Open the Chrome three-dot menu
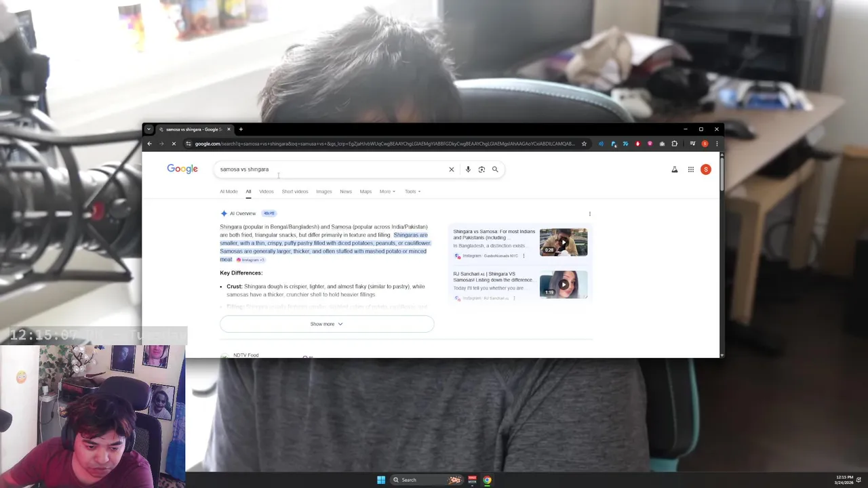Screen dimensions: 868x488 point(717,144)
